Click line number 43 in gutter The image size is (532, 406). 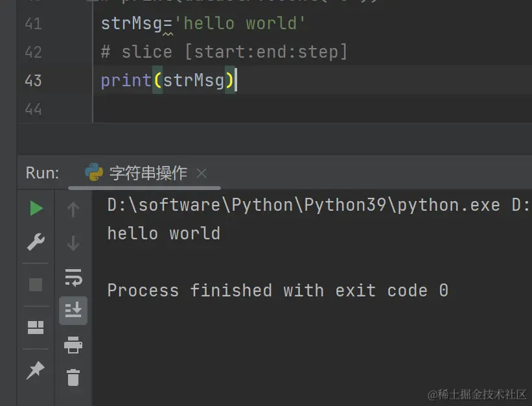pyautogui.click(x=33, y=81)
